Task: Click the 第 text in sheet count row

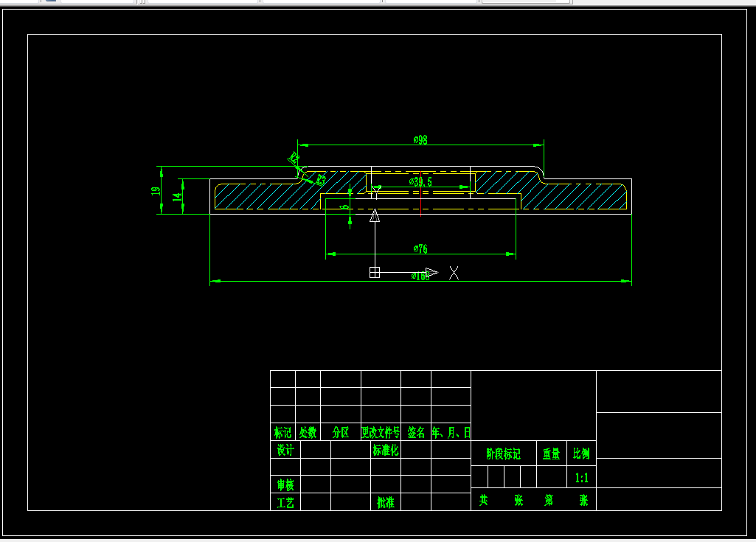Action: point(549,500)
